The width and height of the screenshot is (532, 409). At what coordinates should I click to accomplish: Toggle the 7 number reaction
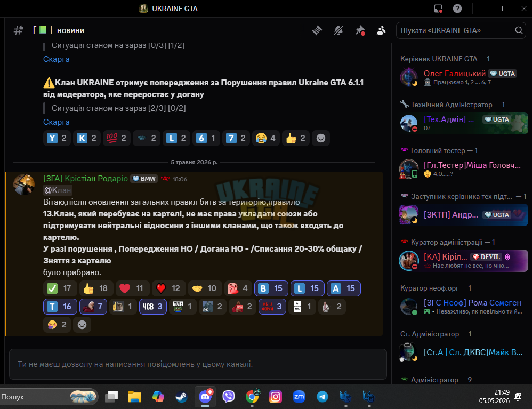[x=236, y=138]
